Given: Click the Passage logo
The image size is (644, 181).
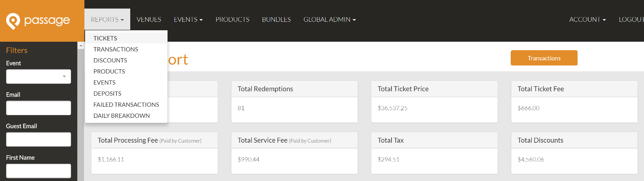Looking at the screenshot, I should click(x=38, y=21).
